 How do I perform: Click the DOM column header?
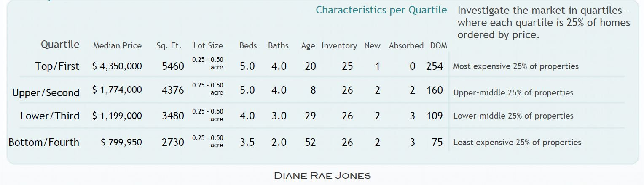point(438,46)
